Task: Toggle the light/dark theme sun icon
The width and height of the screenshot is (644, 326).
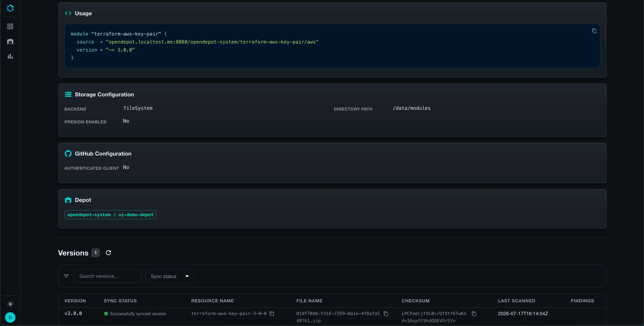Action: click(10, 304)
